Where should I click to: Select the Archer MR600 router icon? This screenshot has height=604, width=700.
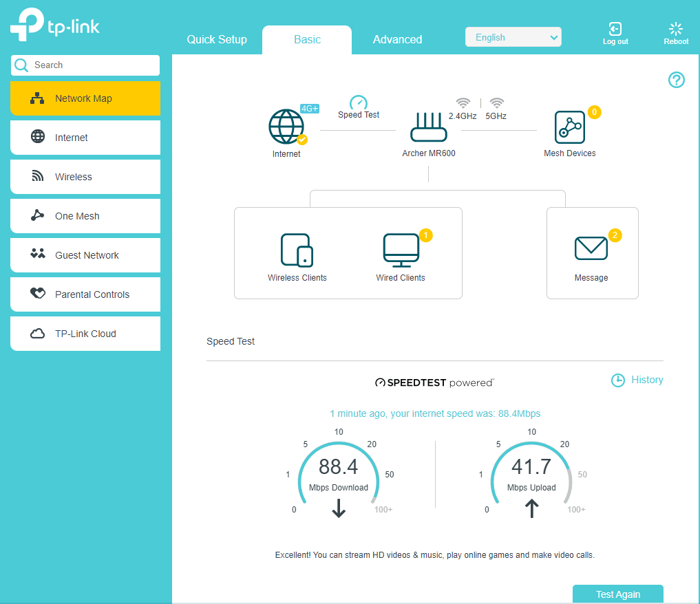coord(428,128)
